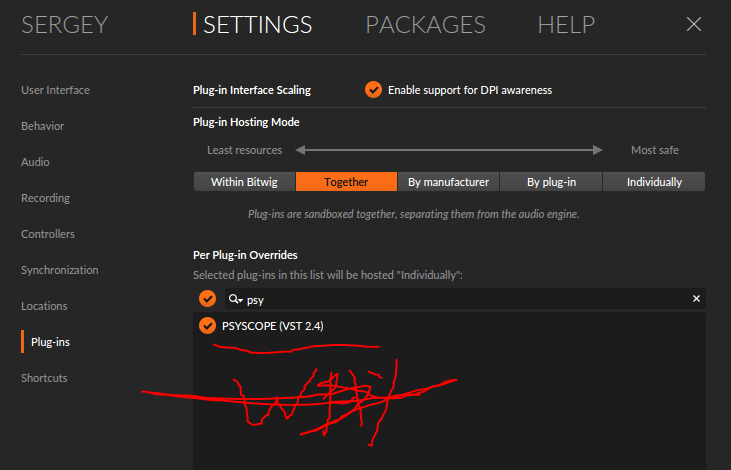
Task: Select Within Bitwig hosting mode
Action: tap(244, 182)
